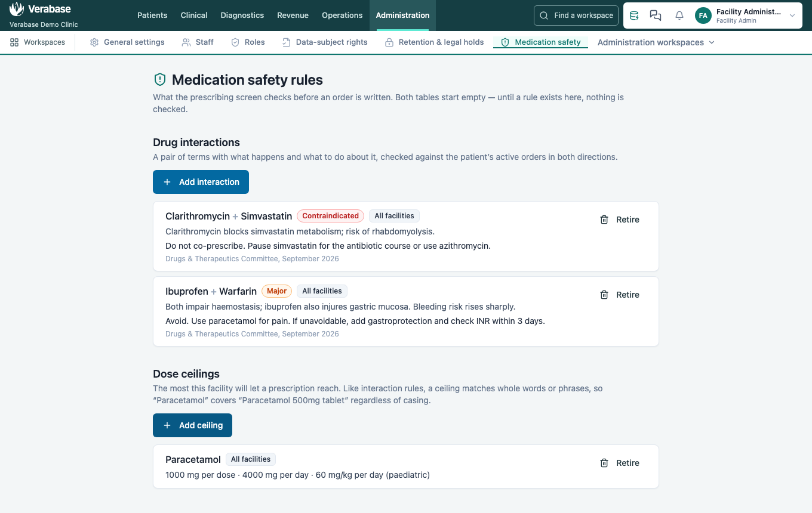Click the Data-subject rights document icon
The width and height of the screenshot is (812, 513).
287,42
